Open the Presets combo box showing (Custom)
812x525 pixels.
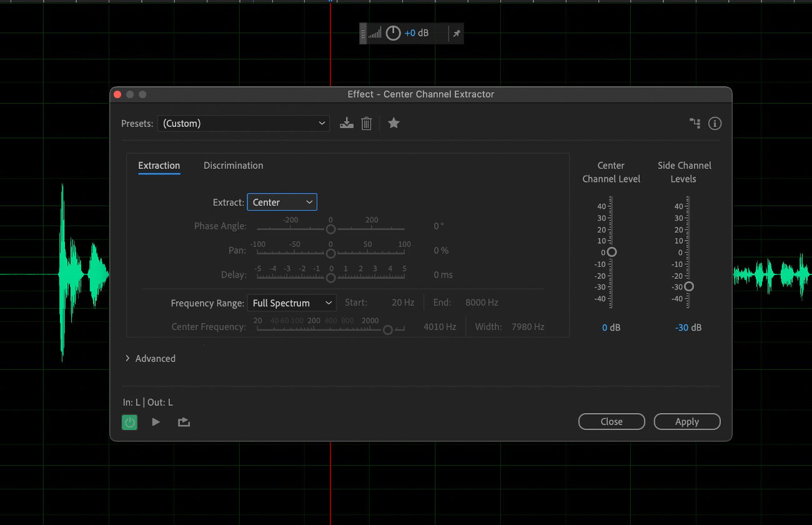(x=244, y=123)
